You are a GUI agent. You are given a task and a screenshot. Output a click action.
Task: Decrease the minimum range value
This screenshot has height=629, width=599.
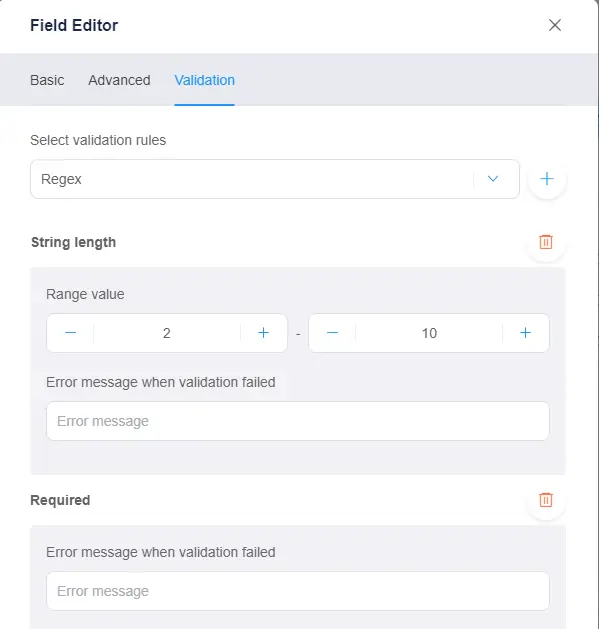(x=71, y=333)
